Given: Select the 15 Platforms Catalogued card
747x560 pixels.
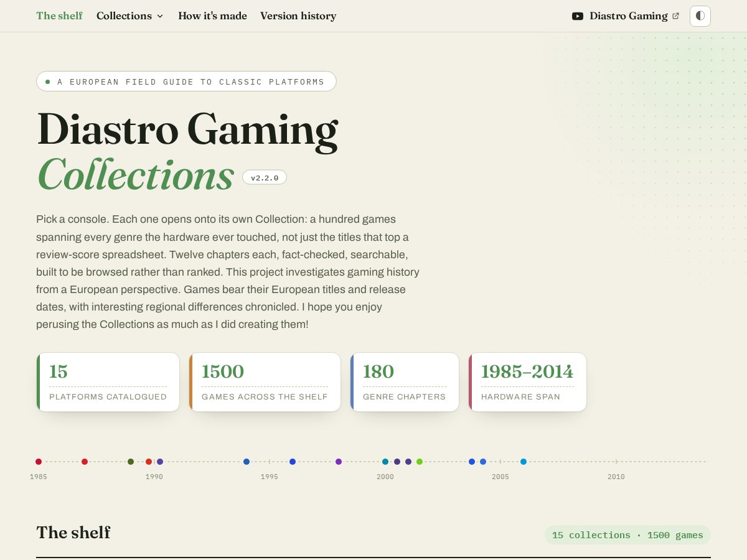Looking at the screenshot, I should 108,382.
